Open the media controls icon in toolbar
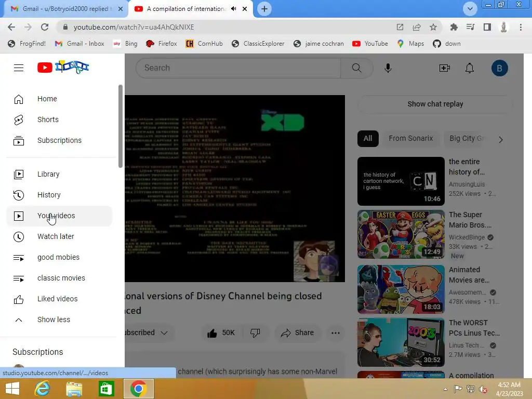Viewport: 532px width, 399px height. [470, 27]
